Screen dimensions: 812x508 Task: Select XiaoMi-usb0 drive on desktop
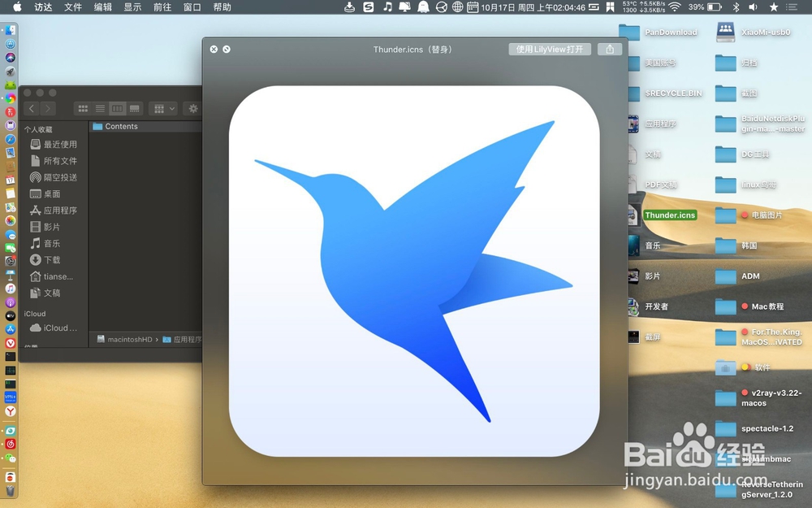tap(754, 33)
